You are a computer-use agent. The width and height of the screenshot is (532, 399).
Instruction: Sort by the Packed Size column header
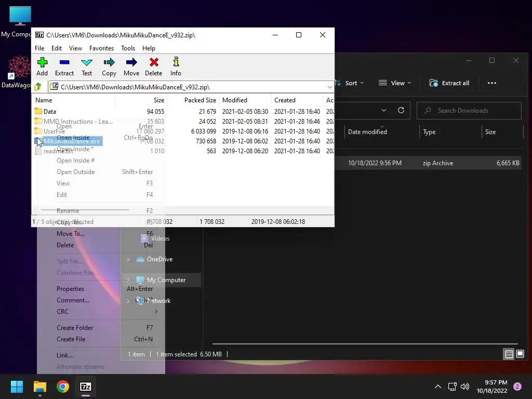point(193,100)
